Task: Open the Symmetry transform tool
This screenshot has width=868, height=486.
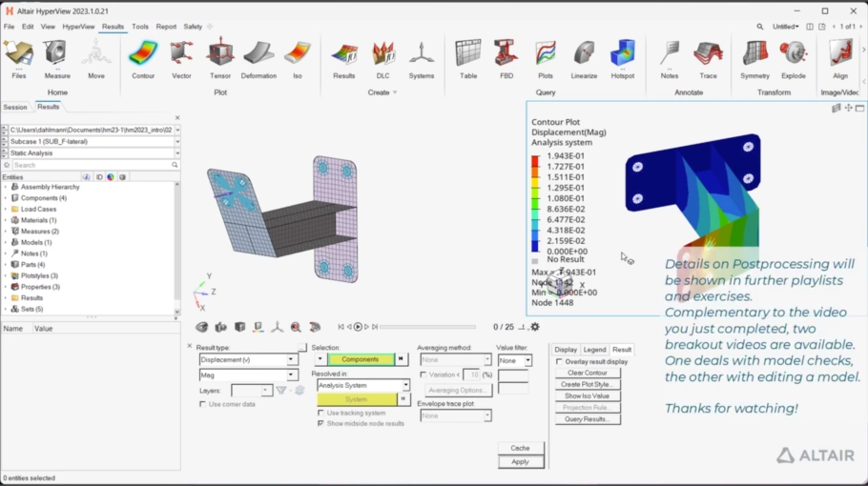Action: coord(755,59)
